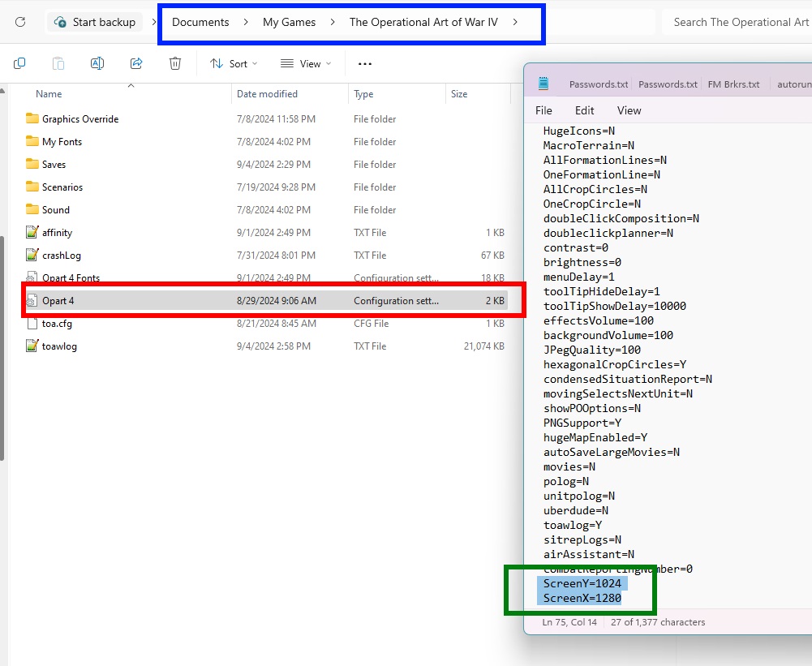Click the toawlog=Y line in Notepad
This screenshot has width=812, height=666.
(x=572, y=525)
